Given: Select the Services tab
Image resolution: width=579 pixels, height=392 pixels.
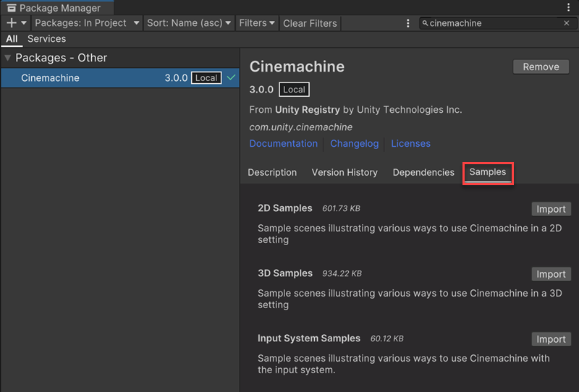Looking at the screenshot, I should (46, 39).
